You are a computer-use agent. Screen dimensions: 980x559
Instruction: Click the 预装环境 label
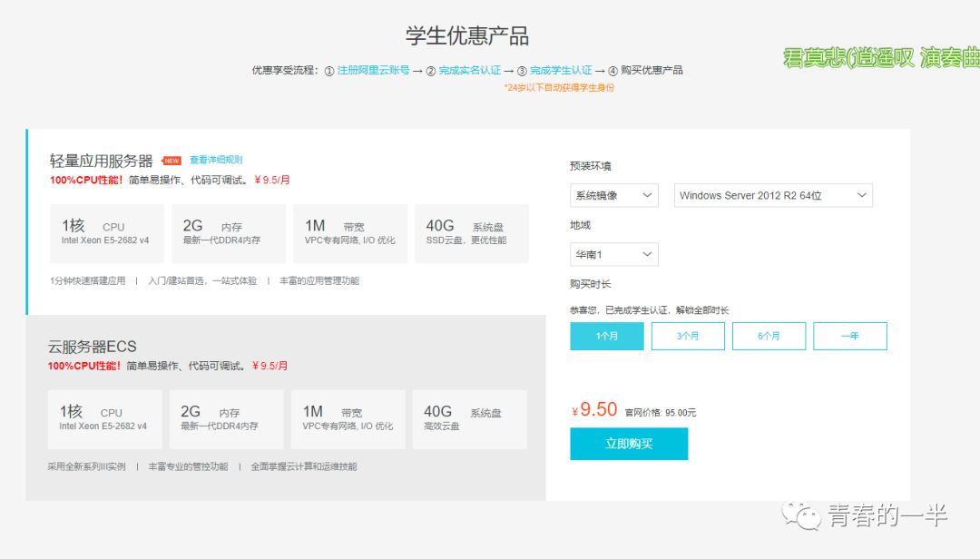(x=591, y=166)
